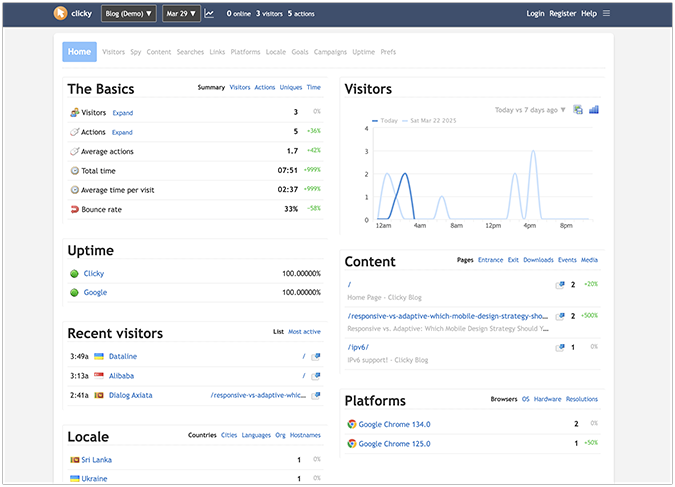
Task: Click the green status dot next to Clicky
Action: coord(74,273)
